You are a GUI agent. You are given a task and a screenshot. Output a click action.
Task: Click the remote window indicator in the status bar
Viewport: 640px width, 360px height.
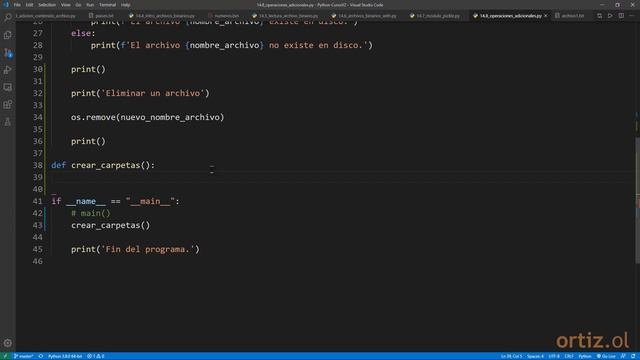(x=5, y=356)
